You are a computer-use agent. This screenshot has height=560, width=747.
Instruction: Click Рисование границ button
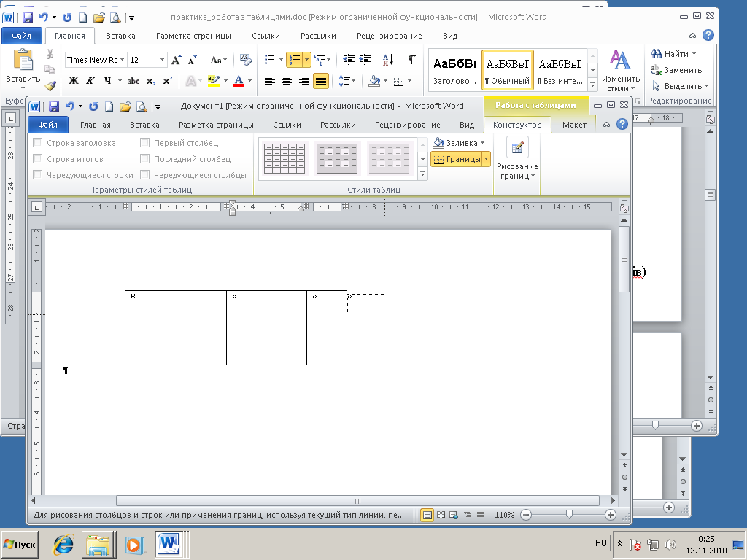click(x=517, y=159)
